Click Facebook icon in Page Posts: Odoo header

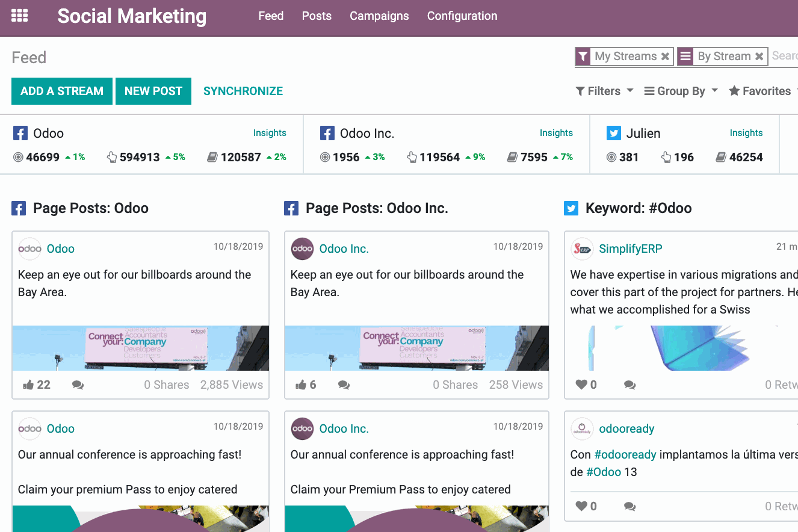click(x=19, y=209)
